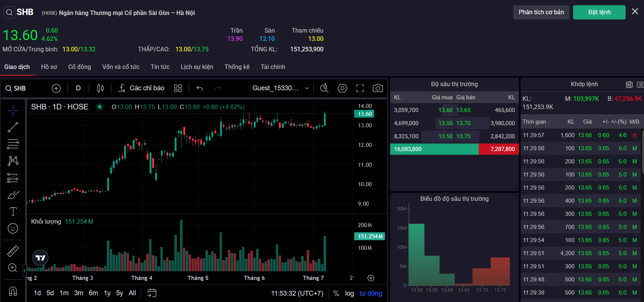
Task: Activate the zoom in tool
Action: 13,268
